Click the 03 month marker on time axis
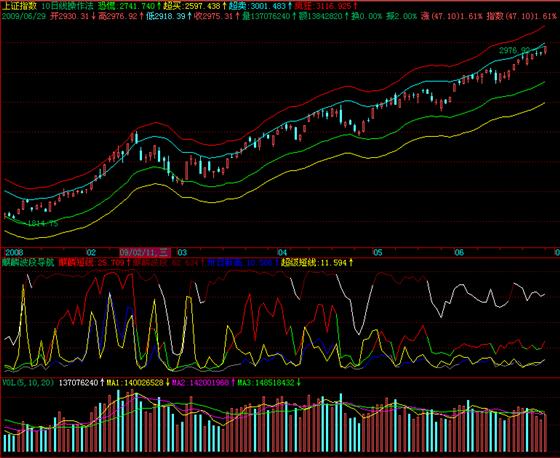 (x=182, y=253)
